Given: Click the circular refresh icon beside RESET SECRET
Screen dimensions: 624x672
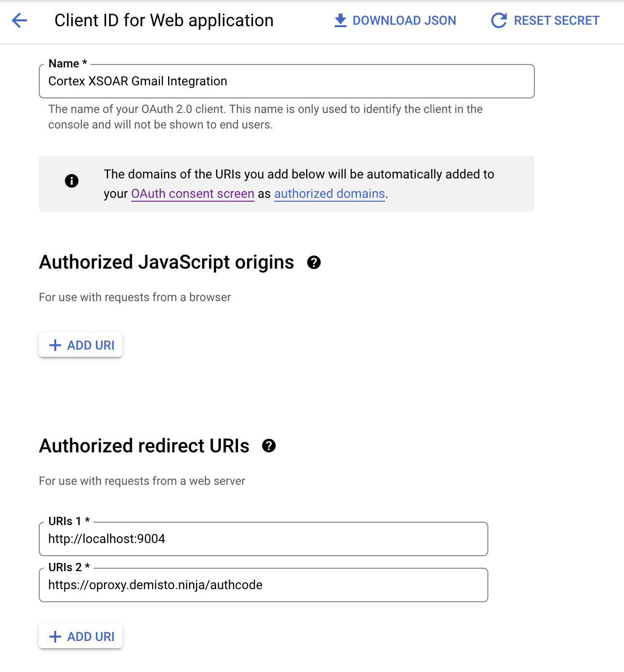Looking at the screenshot, I should click(498, 20).
